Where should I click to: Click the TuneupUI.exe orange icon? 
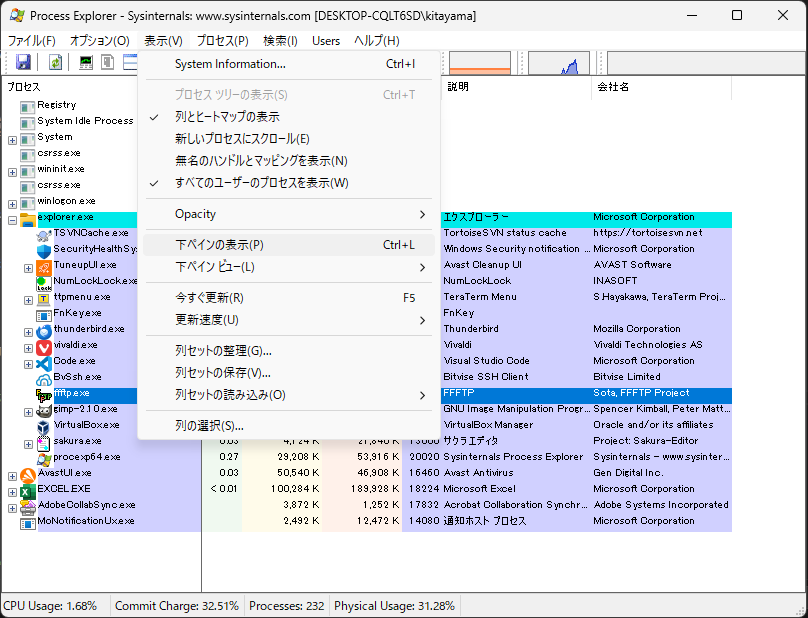coord(44,268)
